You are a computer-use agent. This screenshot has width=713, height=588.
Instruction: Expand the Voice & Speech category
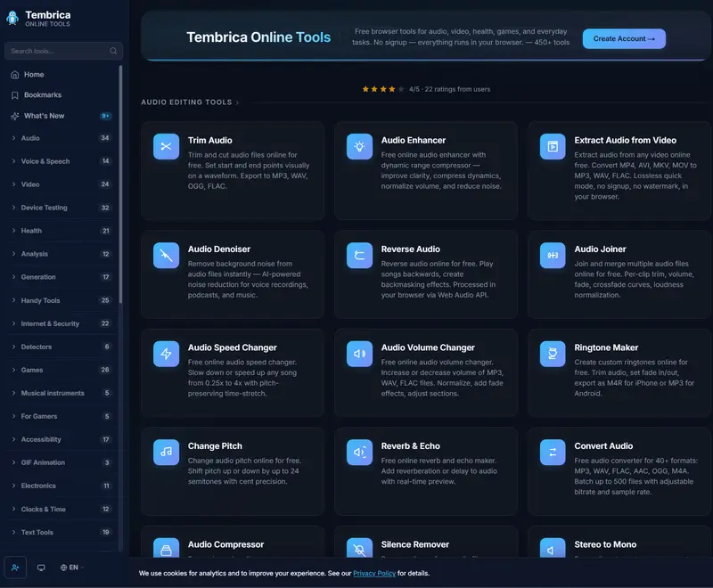[61, 161]
